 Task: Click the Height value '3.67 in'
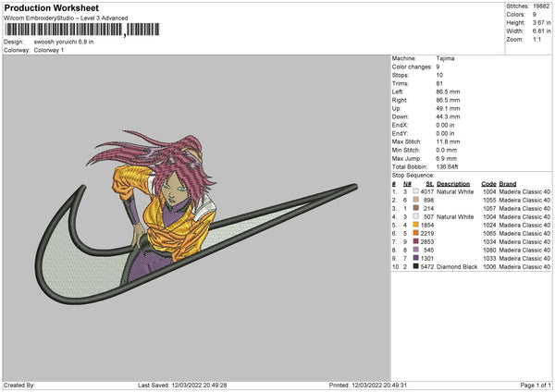click(541, 22)
